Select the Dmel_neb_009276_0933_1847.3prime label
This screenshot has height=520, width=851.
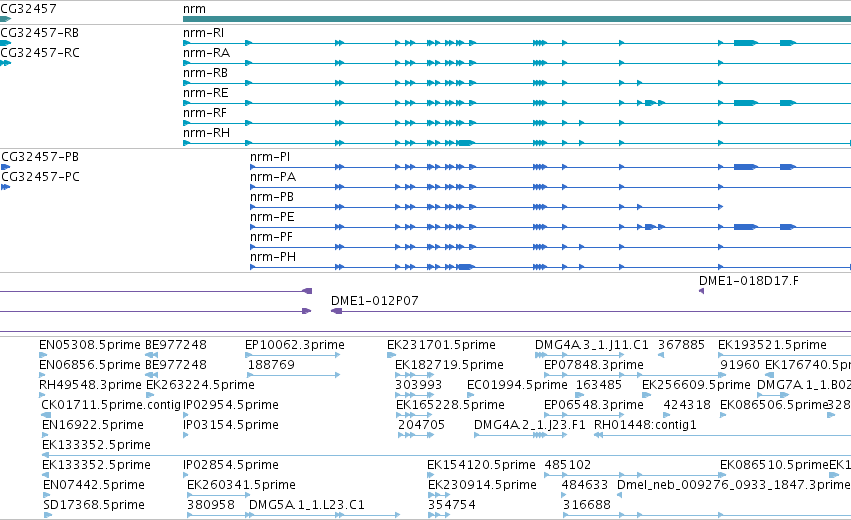point(734,485)
